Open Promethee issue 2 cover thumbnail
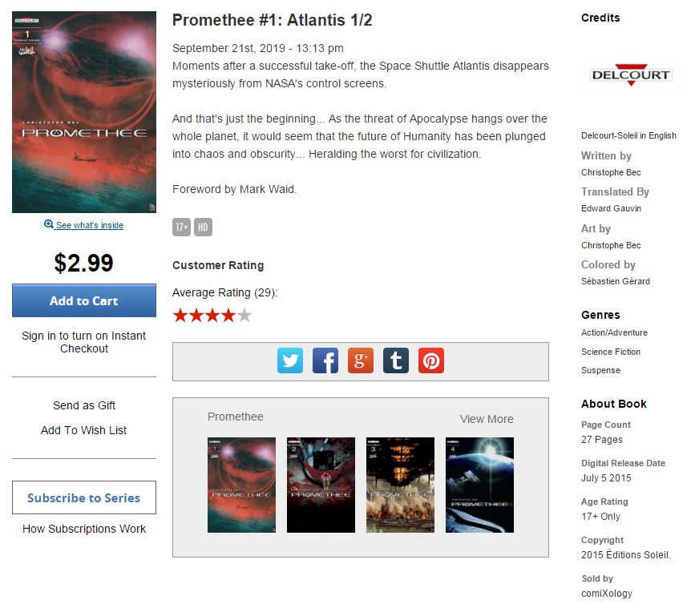This screenshot has width=695, height=616. (321, 485)
